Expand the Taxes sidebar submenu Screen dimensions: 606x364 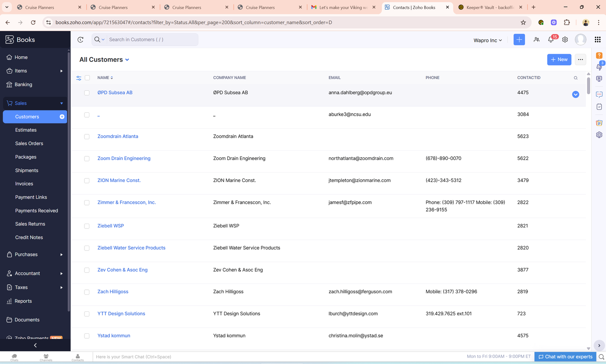61,288
